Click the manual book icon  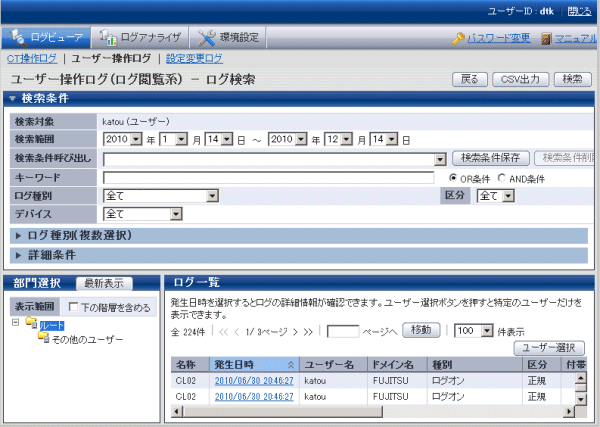(546, 38)
